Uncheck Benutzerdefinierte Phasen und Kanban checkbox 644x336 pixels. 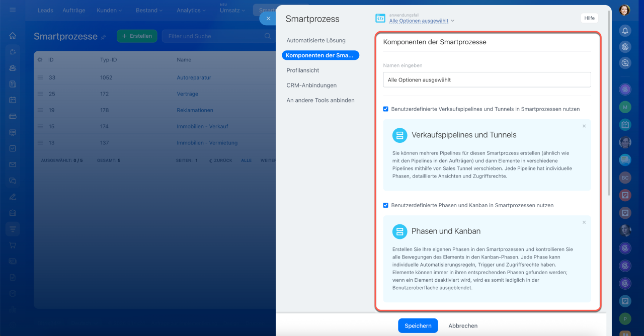(386, 205)
